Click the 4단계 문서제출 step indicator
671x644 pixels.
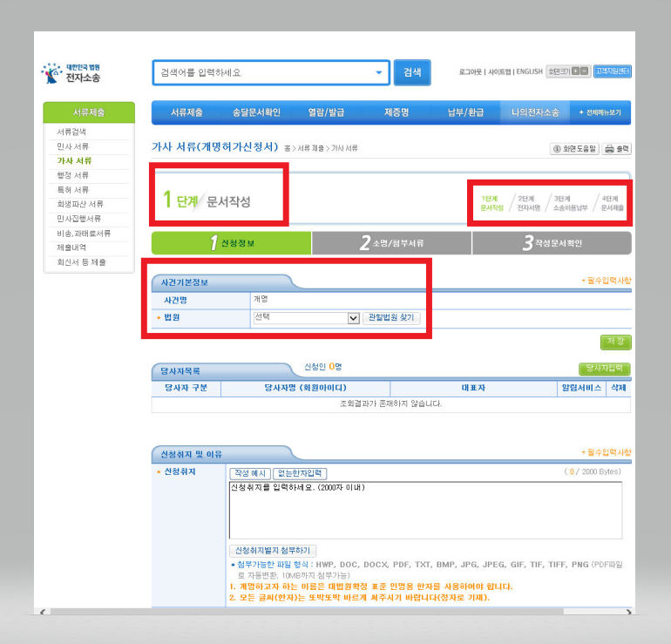pos(612,203)
